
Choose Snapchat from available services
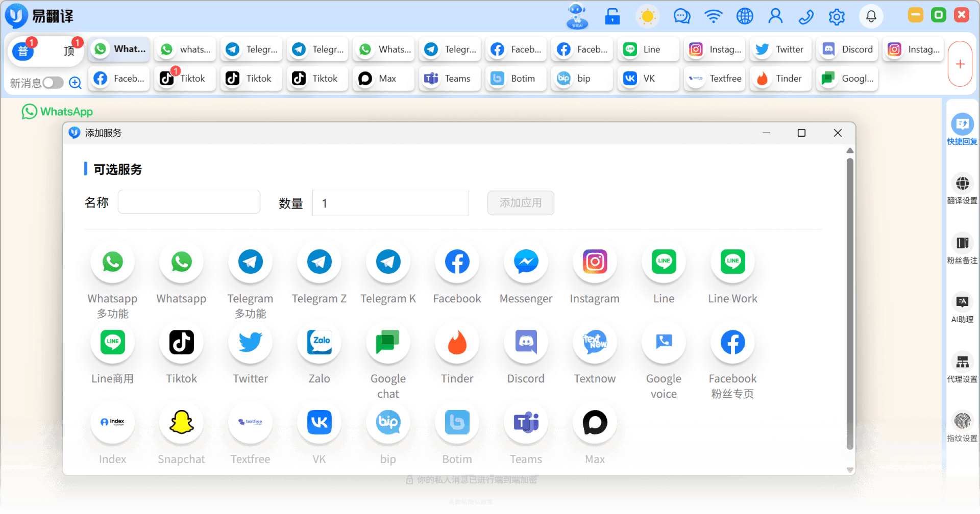click(181, 422)
